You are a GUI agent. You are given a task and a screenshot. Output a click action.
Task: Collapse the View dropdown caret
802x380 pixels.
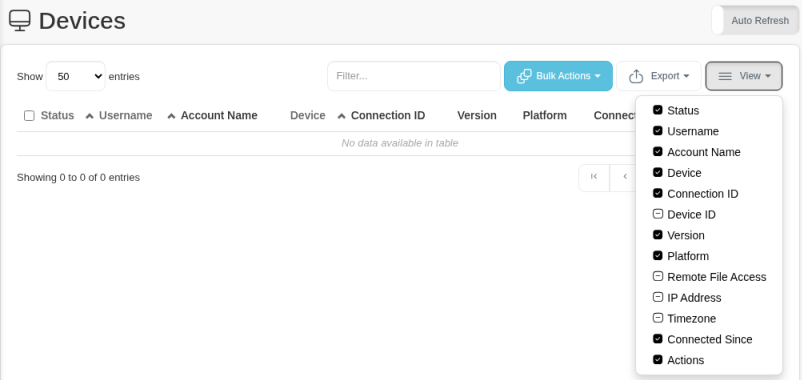[x=768, y=76]
